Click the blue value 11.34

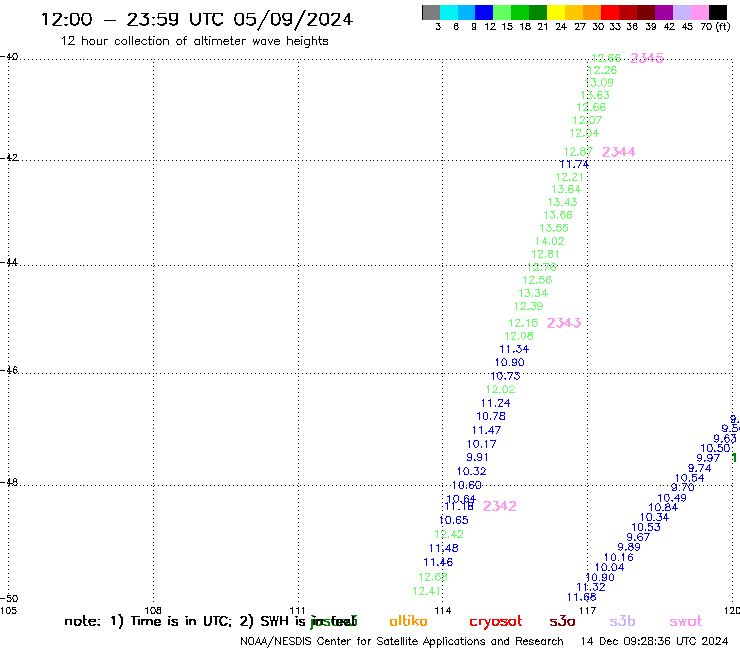[x=514, y=349]
